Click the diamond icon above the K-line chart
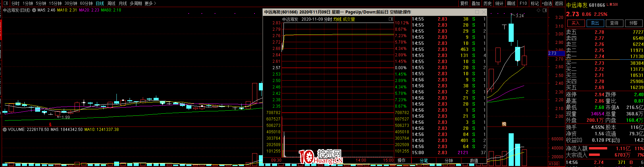644x167 pixels. pyautogui.click(x=538, y=10)
